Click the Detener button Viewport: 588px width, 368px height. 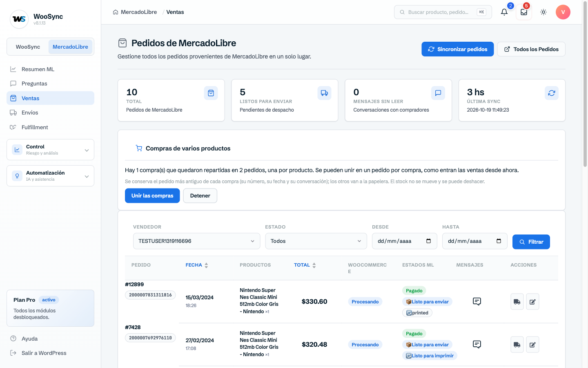point(200,195)
